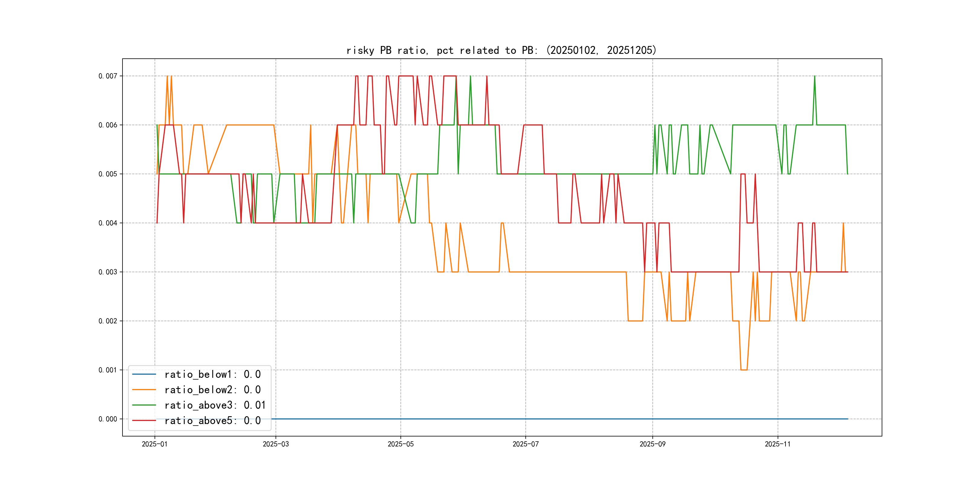The image size is (980, 490).
Task: Click the 2025-05 x-axis label
Action: coord(400,444)
